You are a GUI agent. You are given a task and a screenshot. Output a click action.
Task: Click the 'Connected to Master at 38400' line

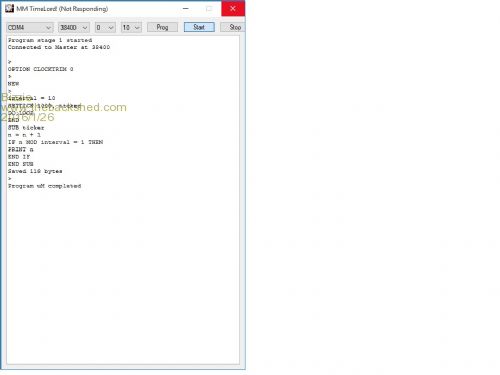point(59,47)
